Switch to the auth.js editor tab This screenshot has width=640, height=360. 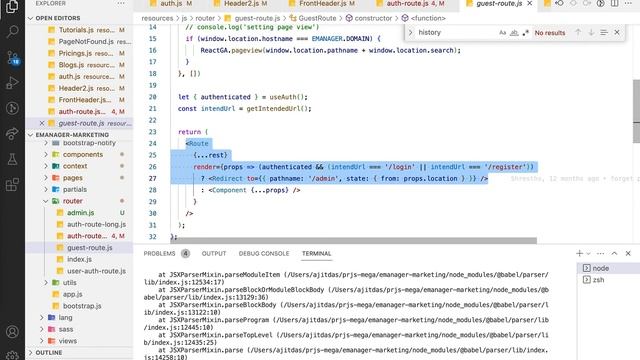[171, 3]
